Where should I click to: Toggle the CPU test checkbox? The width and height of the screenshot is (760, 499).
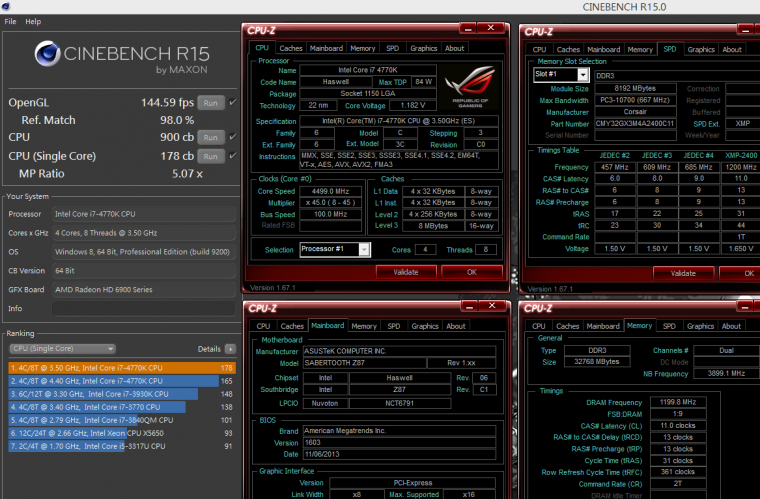point(232,137)
